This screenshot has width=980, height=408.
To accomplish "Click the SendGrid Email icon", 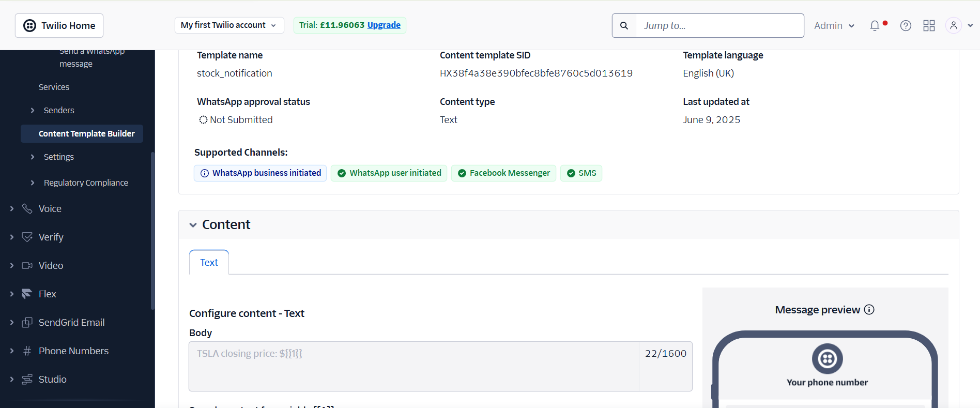I will click(x=27, y=322).
